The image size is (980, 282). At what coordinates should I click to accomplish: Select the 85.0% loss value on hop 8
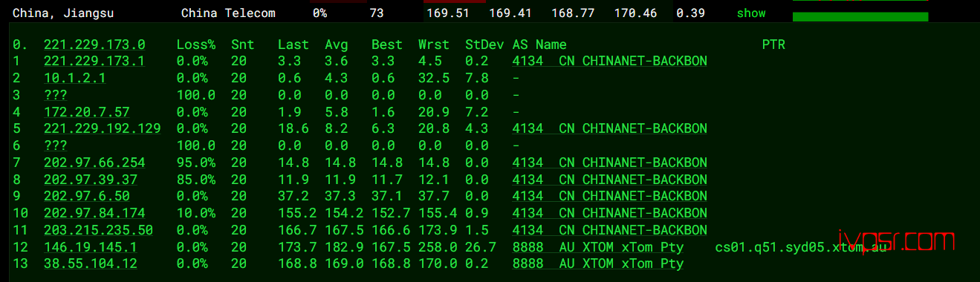point(196,180)
